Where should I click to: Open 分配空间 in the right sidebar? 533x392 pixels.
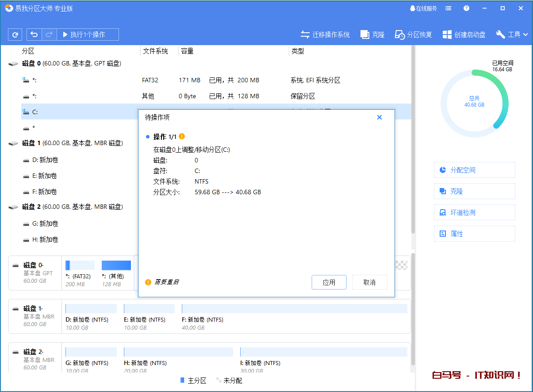coord(474,169)
